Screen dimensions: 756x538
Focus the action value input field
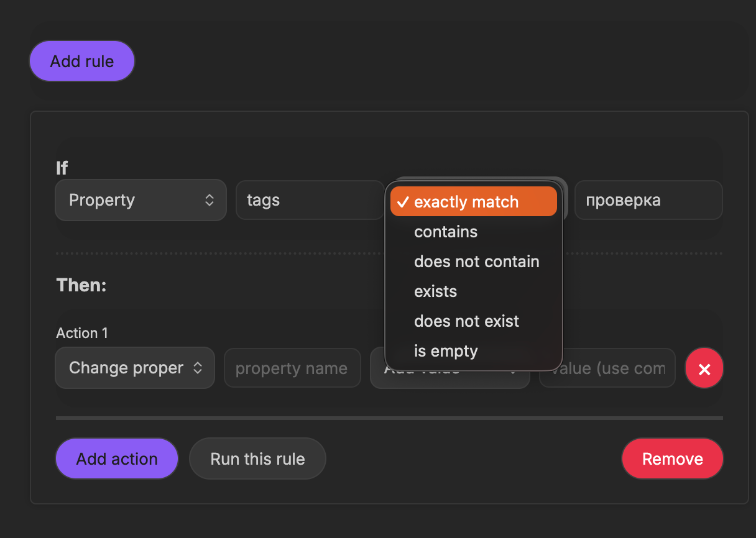607,368
